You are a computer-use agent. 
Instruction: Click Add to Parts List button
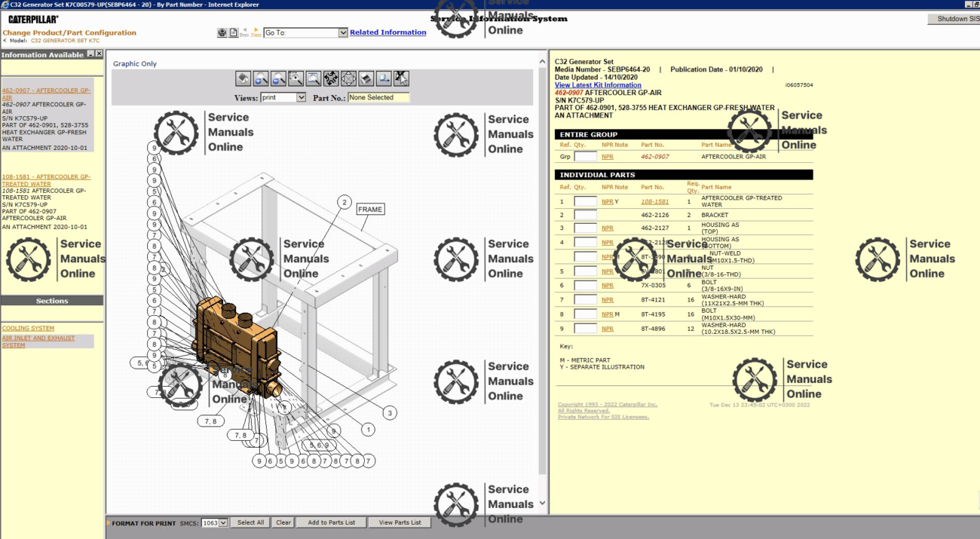[331, 522]
